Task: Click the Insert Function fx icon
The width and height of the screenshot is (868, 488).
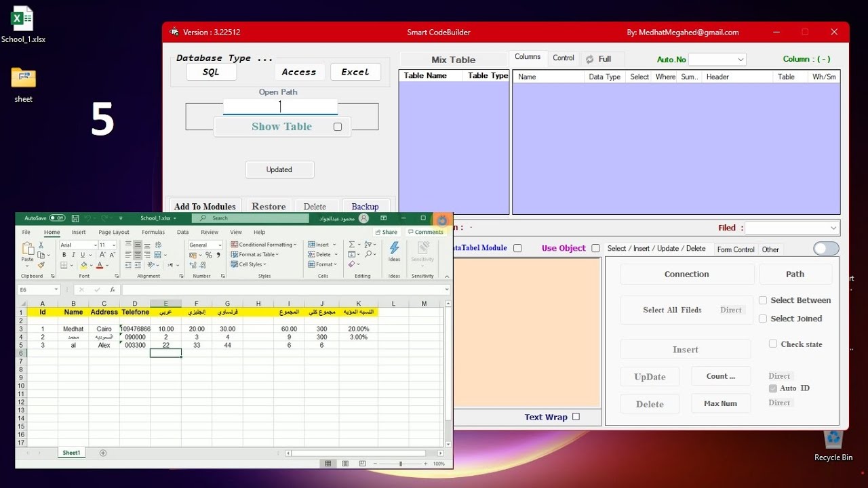Action: [x=113, y=289]
